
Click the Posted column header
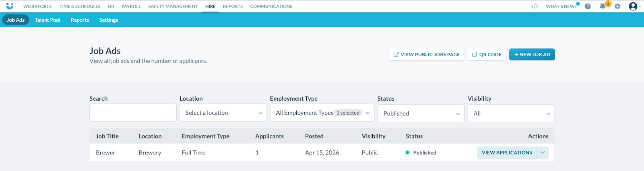point(314,136)
